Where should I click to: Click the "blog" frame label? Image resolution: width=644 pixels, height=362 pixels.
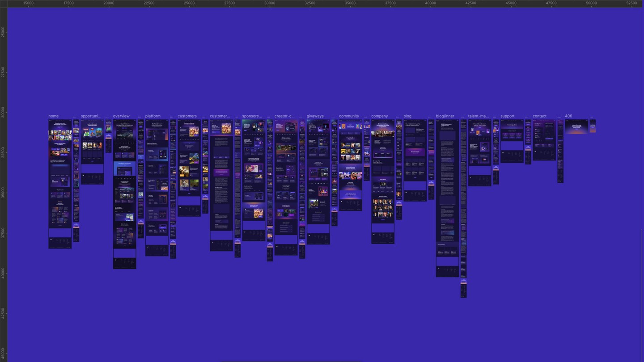[407, 116]
